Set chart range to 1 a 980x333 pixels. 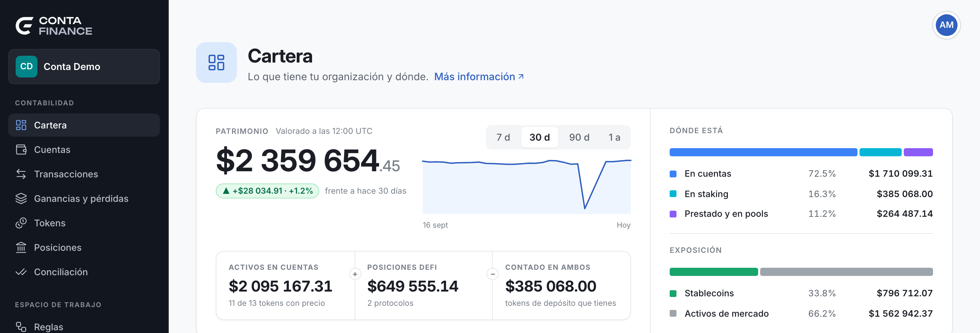pos(614,138)
